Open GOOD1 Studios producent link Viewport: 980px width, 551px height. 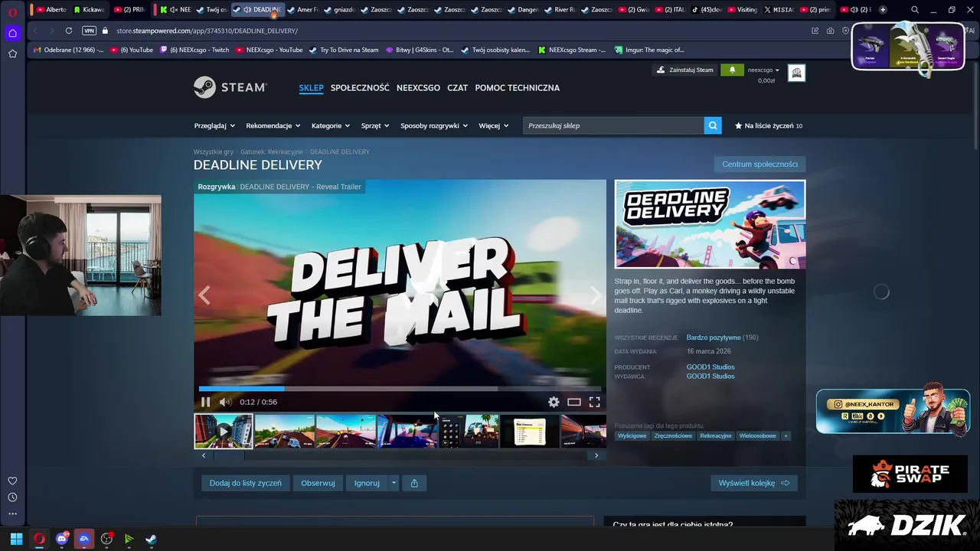(710, 367)
